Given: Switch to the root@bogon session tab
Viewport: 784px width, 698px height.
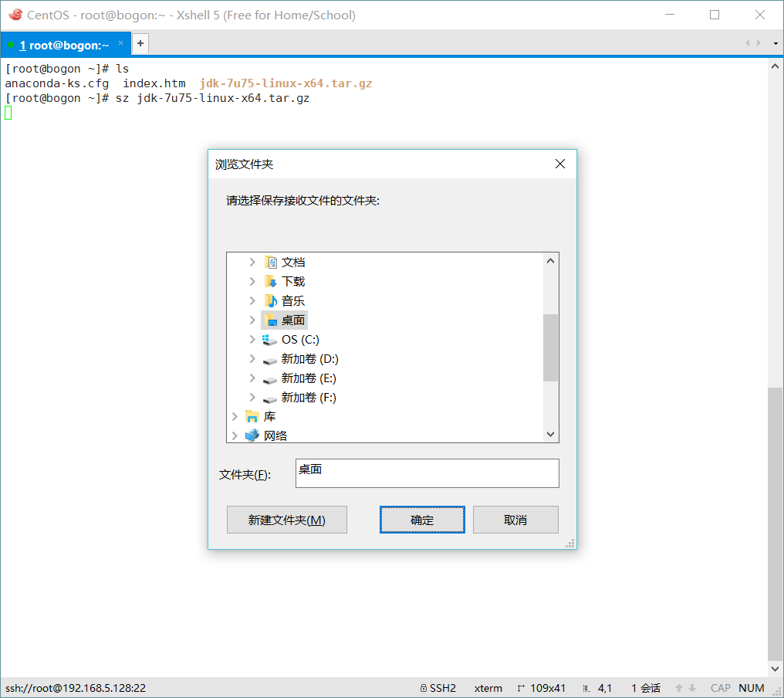Looking at the screenshot, I should 62,44.
